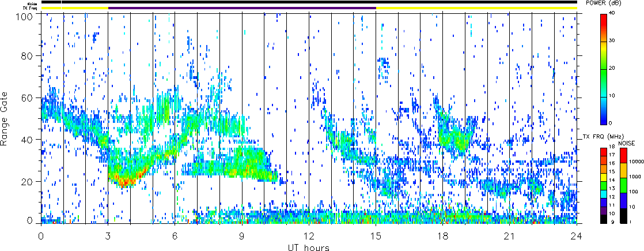644x251 pixels.
Task: Pick the purple swatch in TX FRQ legend
Action: click(x=603, y=211)
